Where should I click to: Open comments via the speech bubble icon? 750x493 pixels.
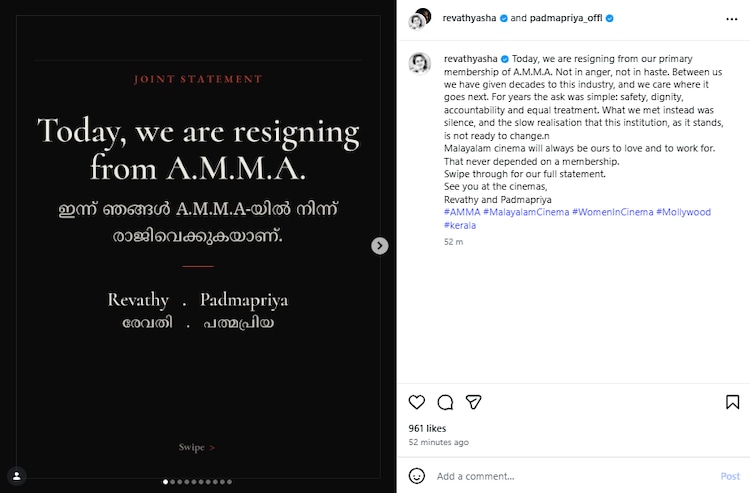(x=445, y=402)
